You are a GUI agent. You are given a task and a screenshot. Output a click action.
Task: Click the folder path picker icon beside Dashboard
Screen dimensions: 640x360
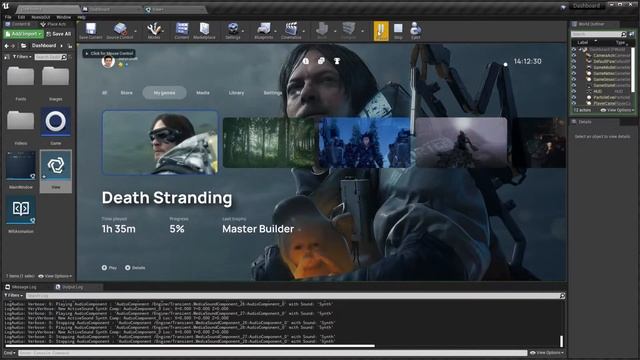pyautogui.click(x=24, y=46)
